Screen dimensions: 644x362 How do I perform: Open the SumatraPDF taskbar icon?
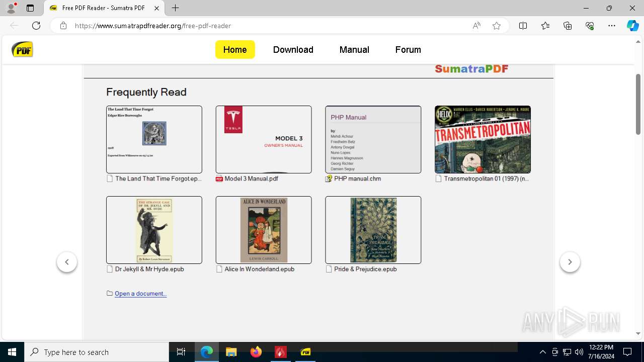(305, 352)
